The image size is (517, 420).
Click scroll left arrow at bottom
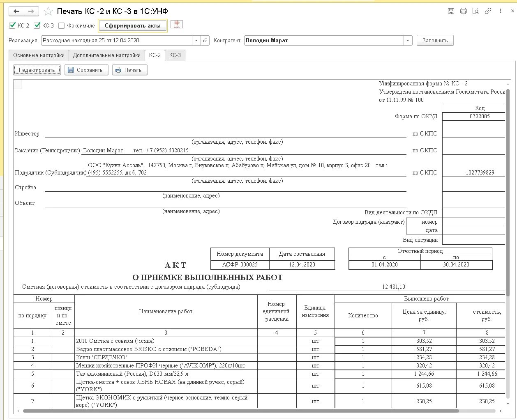pyautogui.click(x=18, y=411)
